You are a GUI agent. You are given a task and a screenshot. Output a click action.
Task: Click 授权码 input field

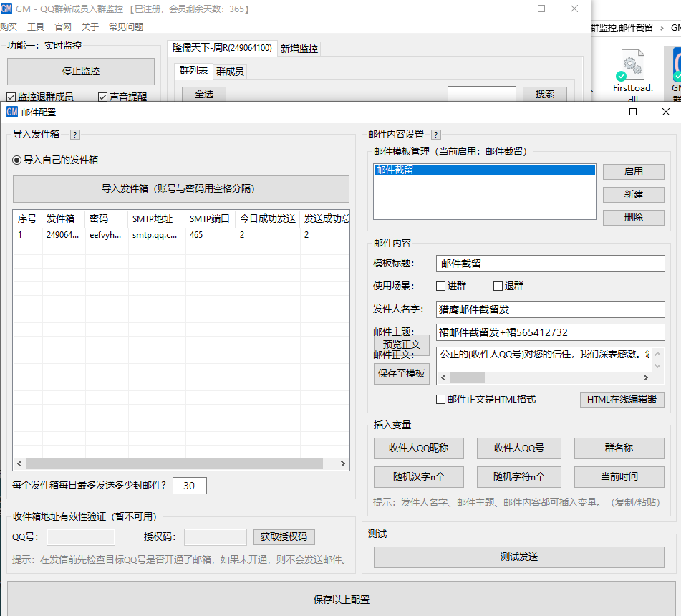[x=216, y=537]
